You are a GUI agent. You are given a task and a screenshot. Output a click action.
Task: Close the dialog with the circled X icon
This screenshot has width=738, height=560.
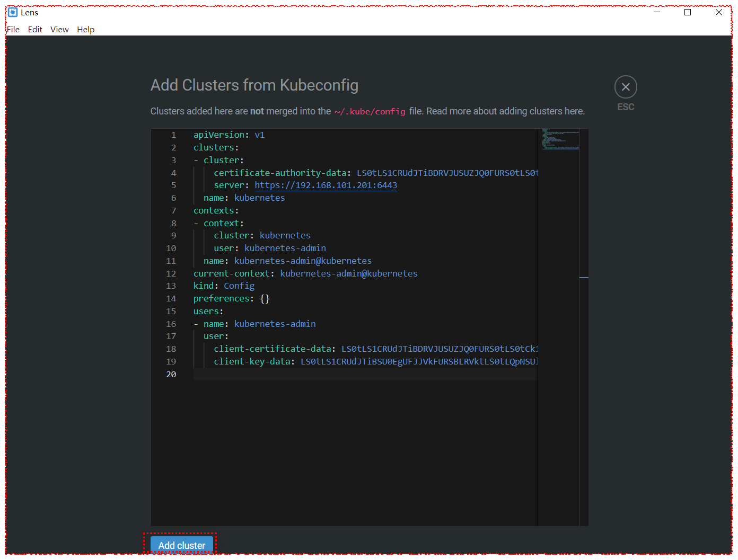point(626,87)
